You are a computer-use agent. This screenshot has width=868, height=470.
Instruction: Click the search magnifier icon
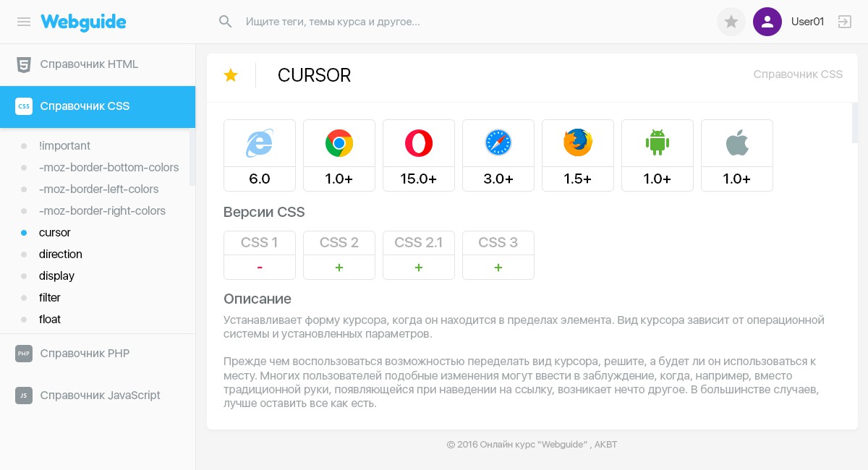point(226,22)
